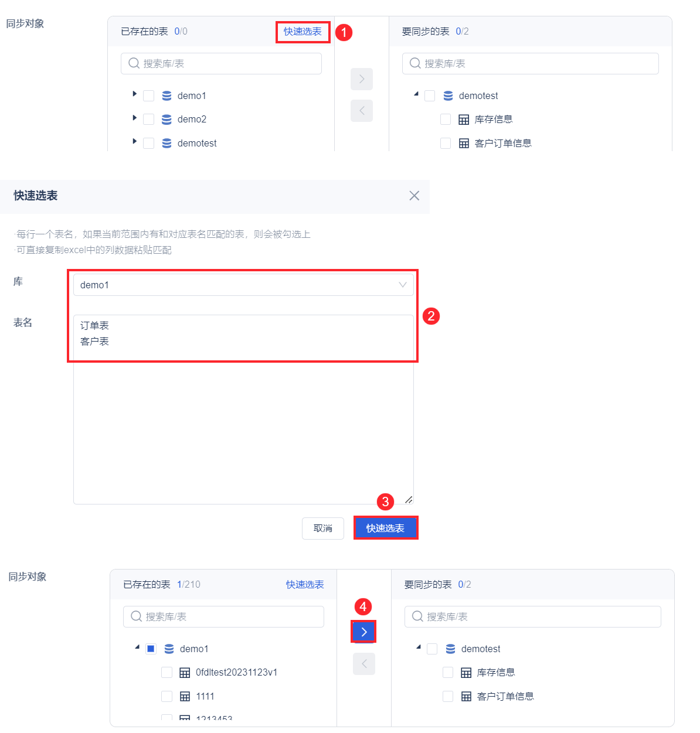Click the 表名 text area containing 订单表
This screenshot has width=700, height=733.
point(243,410)
